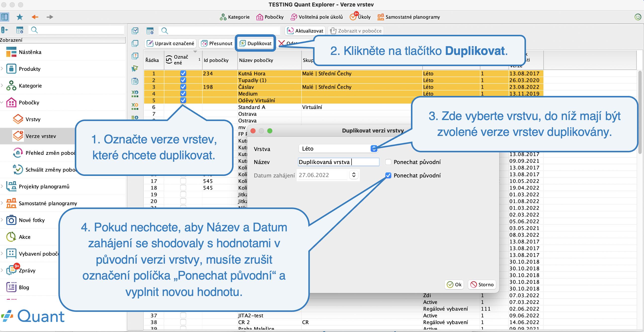Screen dimensions: 644x332
Task: Sort by Označené column header
Action: (x=183, y=60)
